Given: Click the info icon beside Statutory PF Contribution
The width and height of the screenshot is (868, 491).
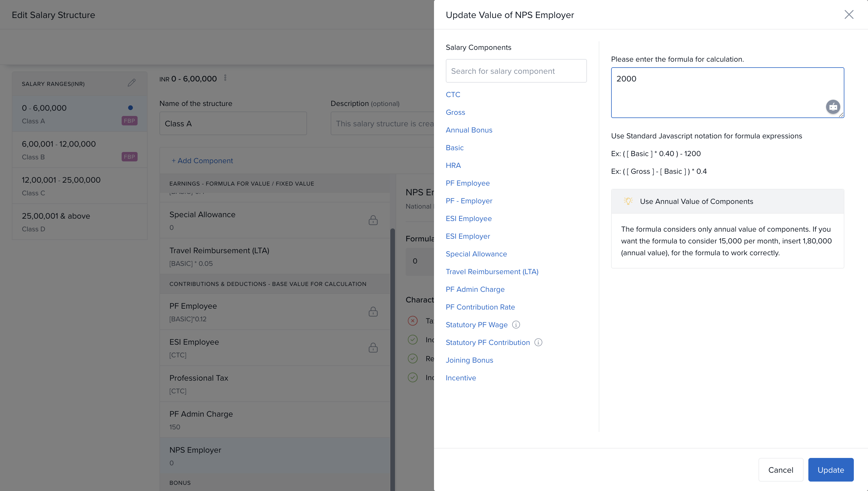Looking at the screenshot, I should (x=539, y=342).
